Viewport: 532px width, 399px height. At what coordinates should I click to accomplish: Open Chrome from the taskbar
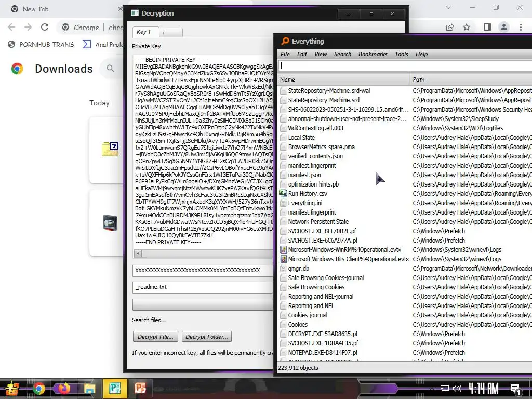point(38,389)
